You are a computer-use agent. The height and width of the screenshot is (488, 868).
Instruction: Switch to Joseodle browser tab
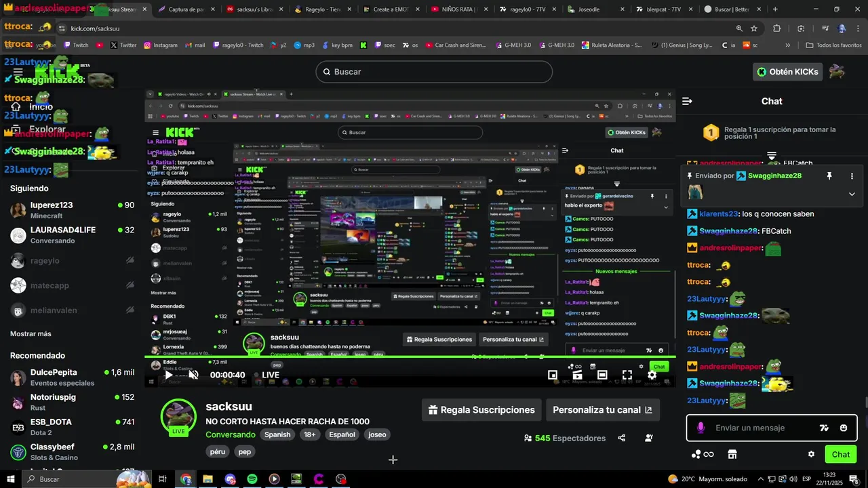tap(595, 9)
